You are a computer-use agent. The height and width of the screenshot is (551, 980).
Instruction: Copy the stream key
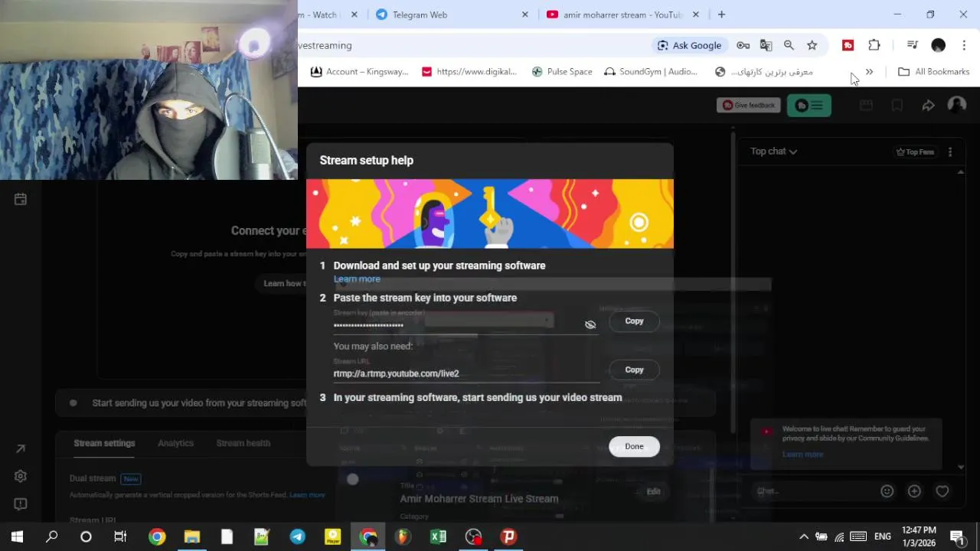coord(634,321)
